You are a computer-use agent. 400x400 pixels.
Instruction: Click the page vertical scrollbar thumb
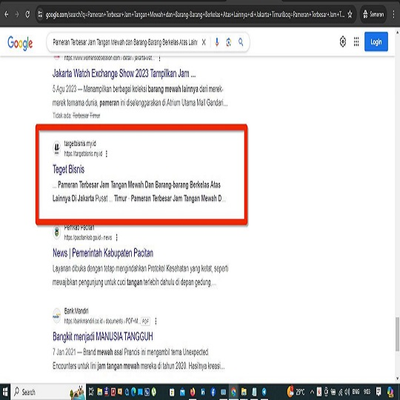[x=397, y=334]
